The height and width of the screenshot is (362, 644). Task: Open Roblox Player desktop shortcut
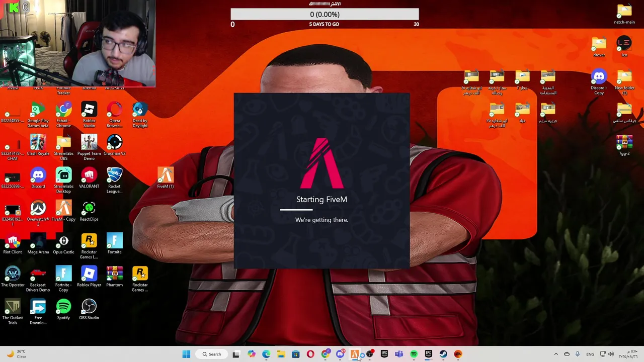coord(89,277)
